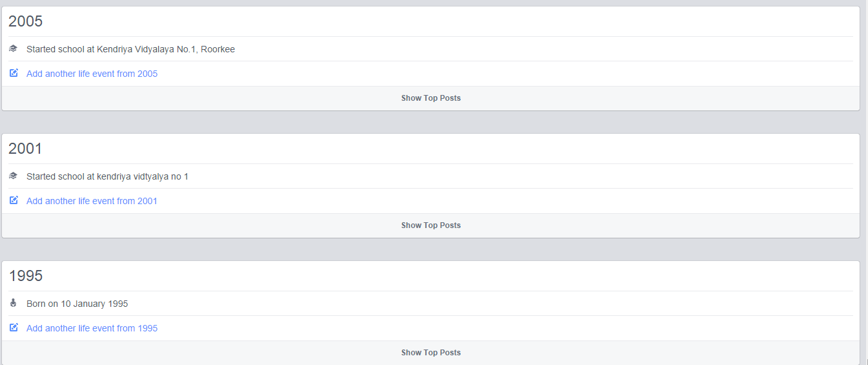Add another life event from 1995
868x365 pixels.
coord(92,328)
